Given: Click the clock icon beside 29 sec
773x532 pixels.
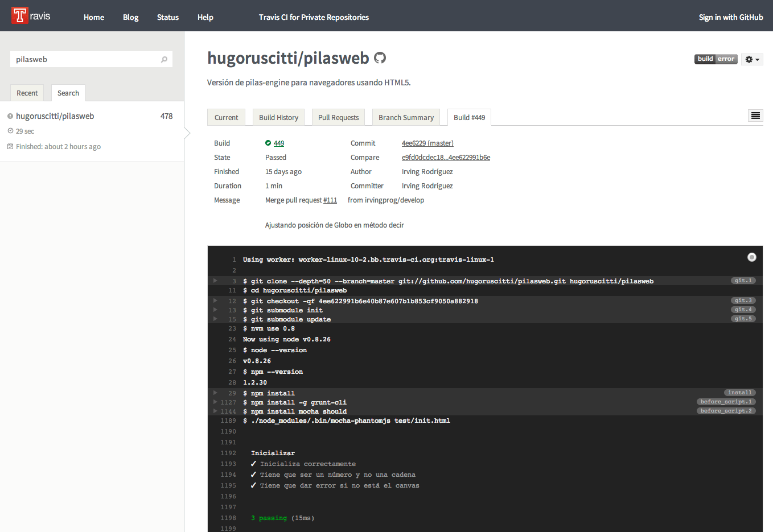Looking at the screenshot, I should point(10,131).
